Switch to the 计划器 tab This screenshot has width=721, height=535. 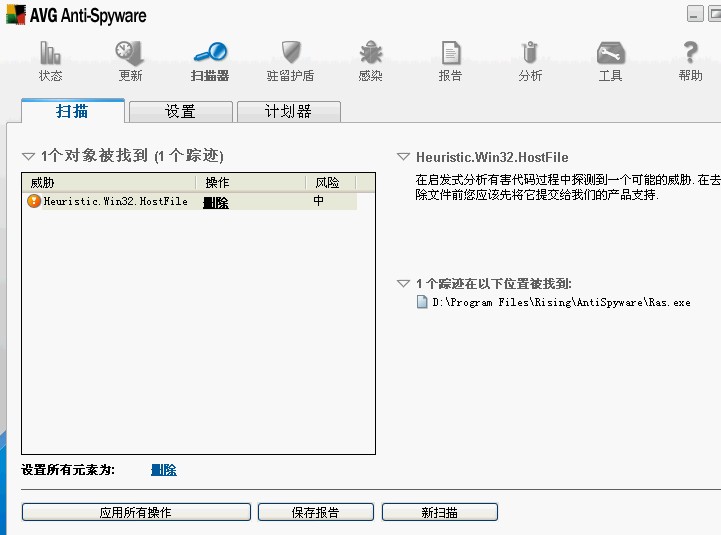pos(289,111)
